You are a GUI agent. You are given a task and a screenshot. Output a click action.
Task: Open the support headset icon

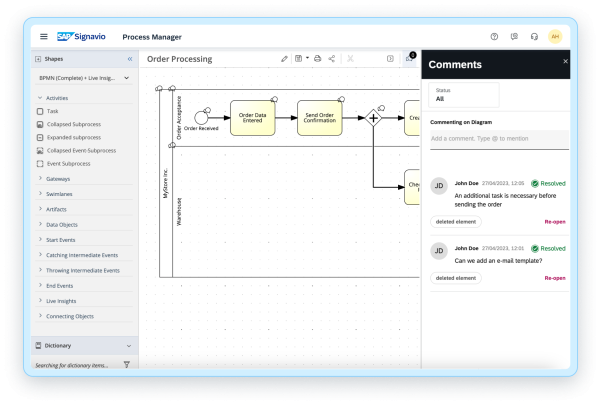534,37
